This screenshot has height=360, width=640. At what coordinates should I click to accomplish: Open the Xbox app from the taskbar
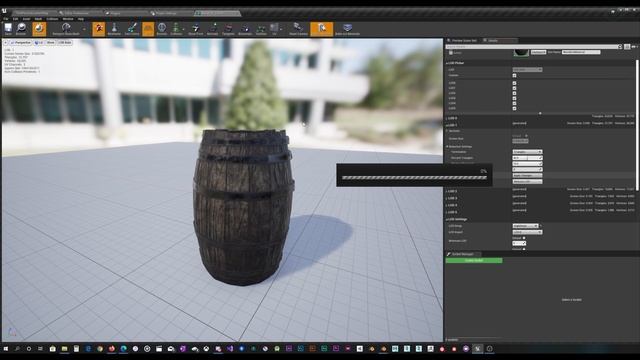207,349
